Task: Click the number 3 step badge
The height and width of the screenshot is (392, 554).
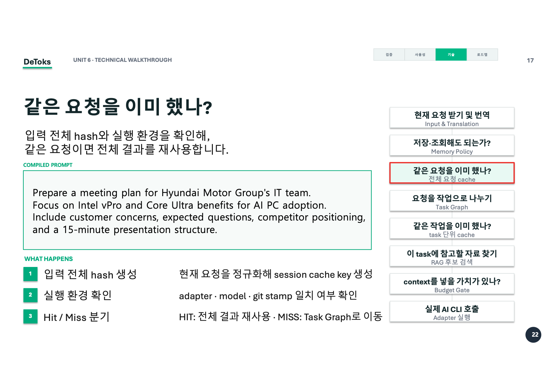Action: 30,316
